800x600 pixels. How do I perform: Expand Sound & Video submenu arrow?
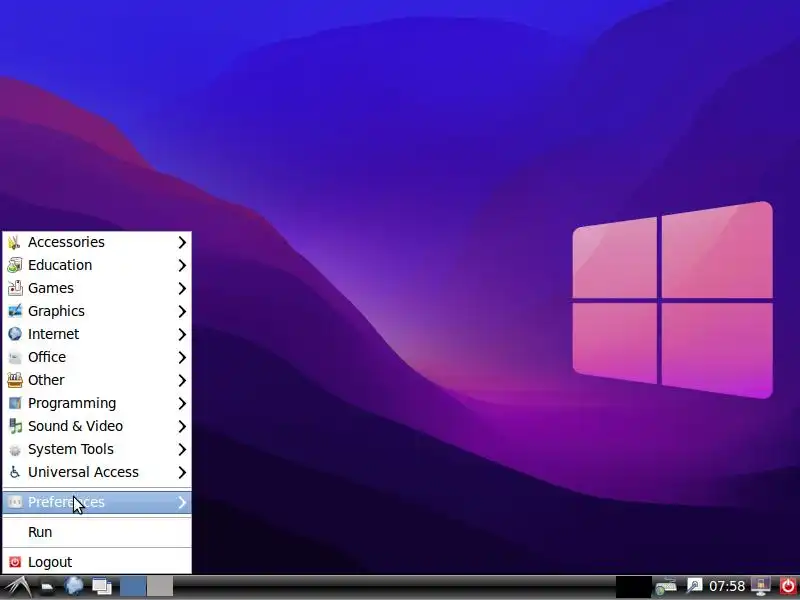click(182, 426)
